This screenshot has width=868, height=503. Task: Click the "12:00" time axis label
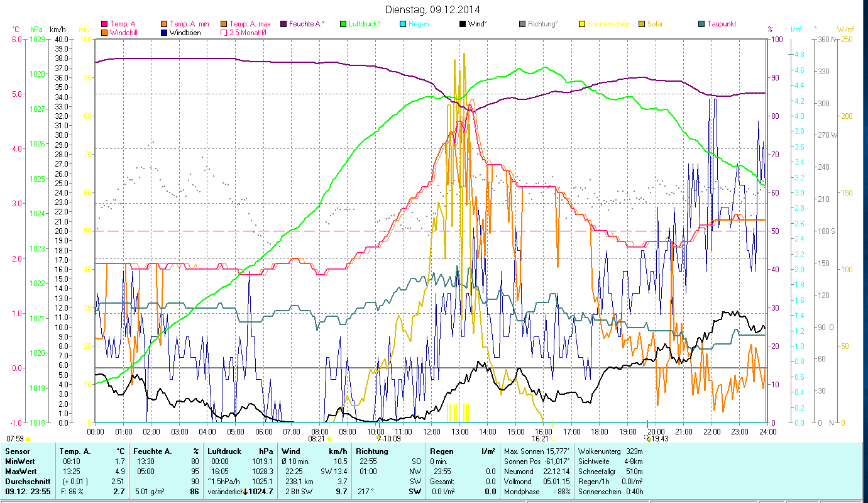[x=432, y=431]
